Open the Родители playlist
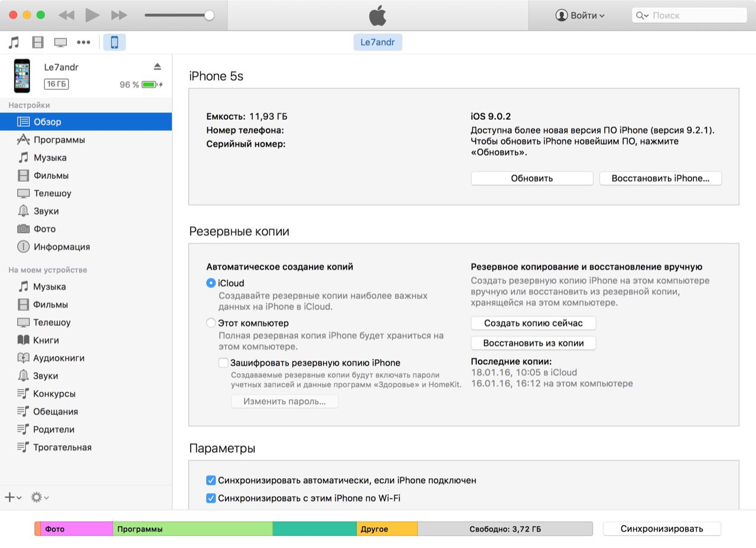Image resolution: width=756 pixels, height=548 pixels. 86,429
